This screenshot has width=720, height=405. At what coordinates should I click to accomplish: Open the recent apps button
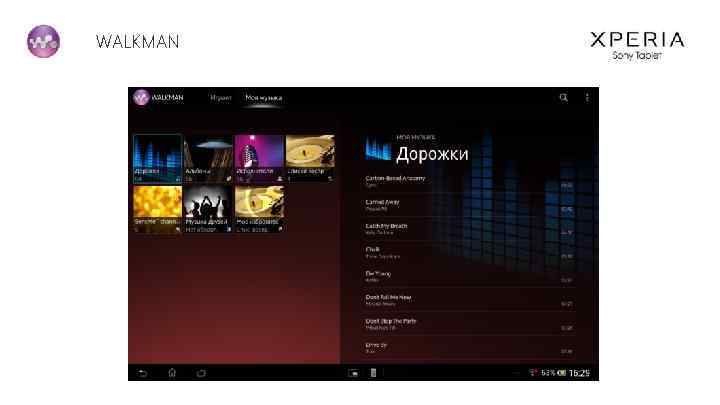(201, 373)
